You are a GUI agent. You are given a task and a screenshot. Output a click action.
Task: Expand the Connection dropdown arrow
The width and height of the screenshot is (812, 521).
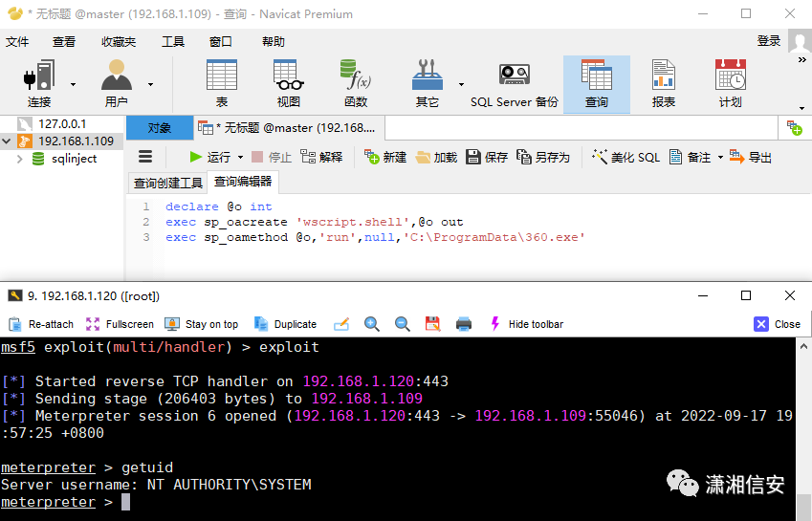click(73, 84)
